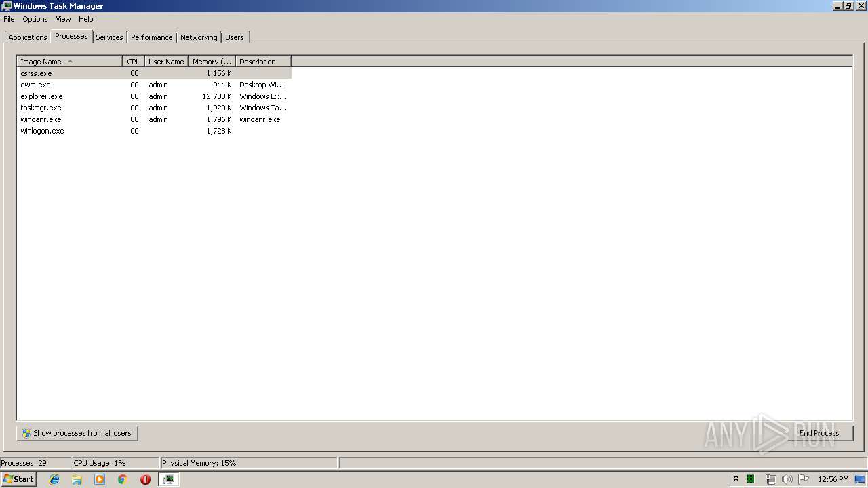Click the 944 K memory value
Screen dimensions: 868x488
pos(222,85)
